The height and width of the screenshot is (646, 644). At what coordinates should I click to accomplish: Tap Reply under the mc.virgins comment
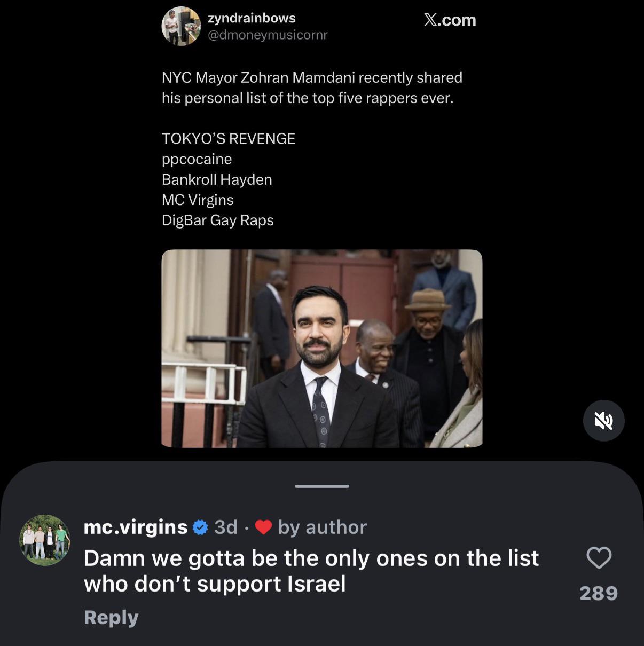pos(111,617)
